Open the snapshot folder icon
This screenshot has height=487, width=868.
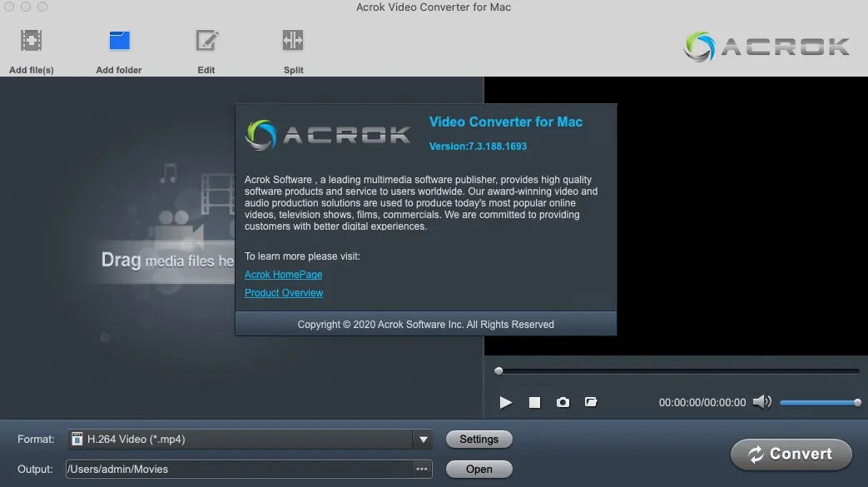[591, 403]
